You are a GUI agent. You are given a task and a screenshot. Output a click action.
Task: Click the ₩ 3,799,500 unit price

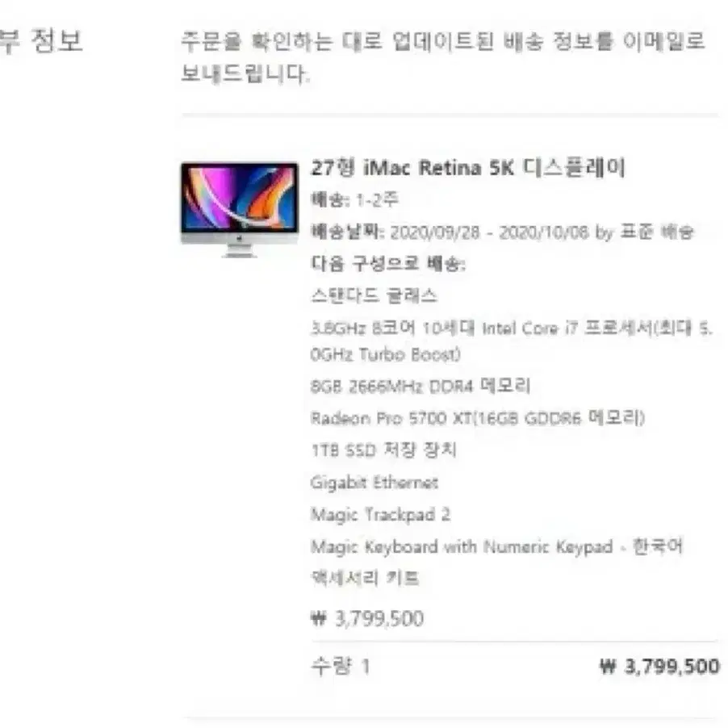point(366,618)
